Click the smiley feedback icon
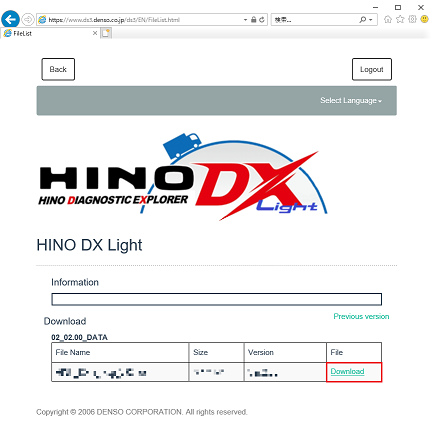This screenshot has height=428, width=433. click(x=424, y=19)
